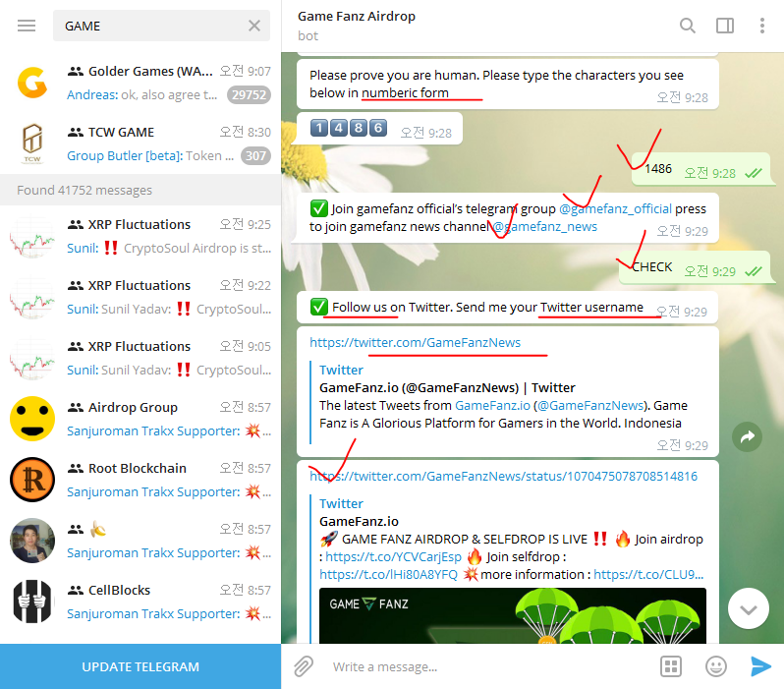Open the TCW GAME chat
The image size is (784, 689).
140,144
